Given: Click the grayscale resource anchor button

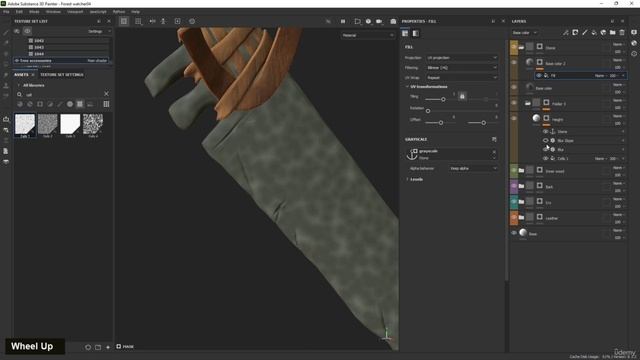Looking at the screenshot, I should coord(412,154).
